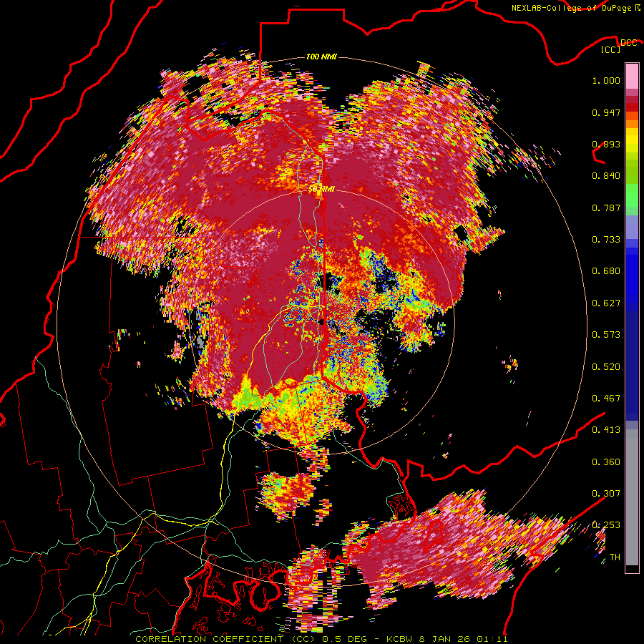
Task: Pick the black swatch at the color bar bottom
Action: pos(632,569)
